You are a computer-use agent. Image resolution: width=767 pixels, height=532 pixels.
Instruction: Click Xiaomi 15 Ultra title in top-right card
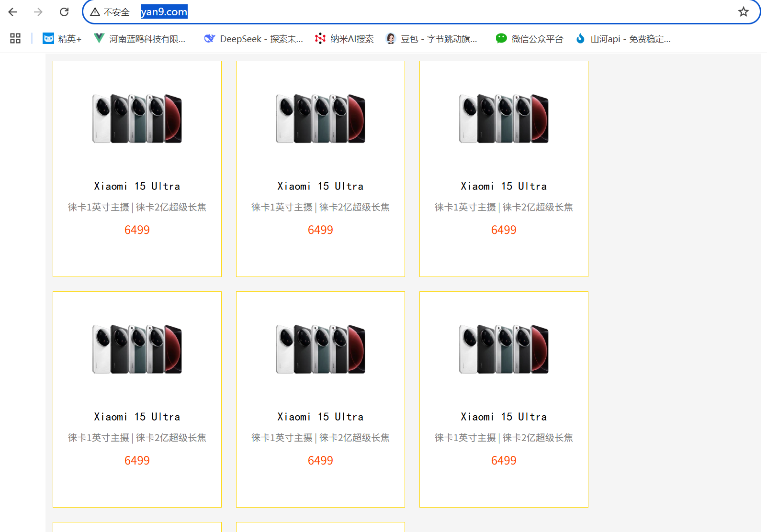point(504,186)
